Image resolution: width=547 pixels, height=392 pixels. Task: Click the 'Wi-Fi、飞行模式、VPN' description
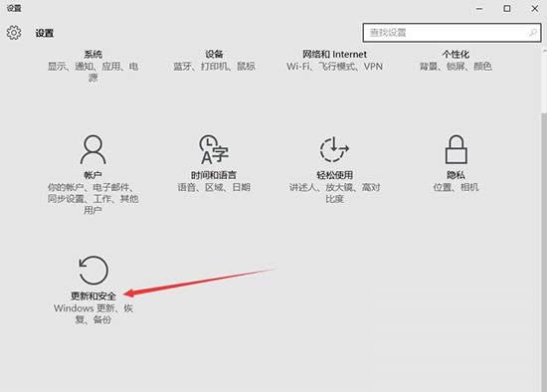(334, 67)
